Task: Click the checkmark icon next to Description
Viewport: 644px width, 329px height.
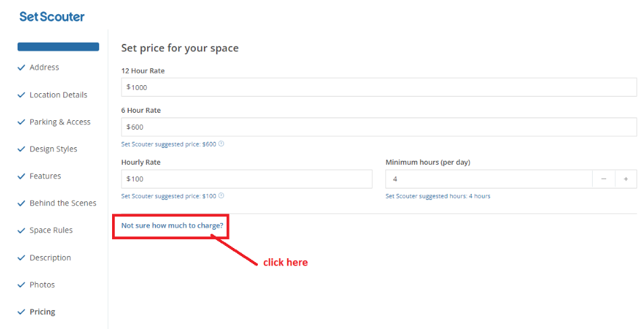Action: pyautogui.click(x=22, y=258)
